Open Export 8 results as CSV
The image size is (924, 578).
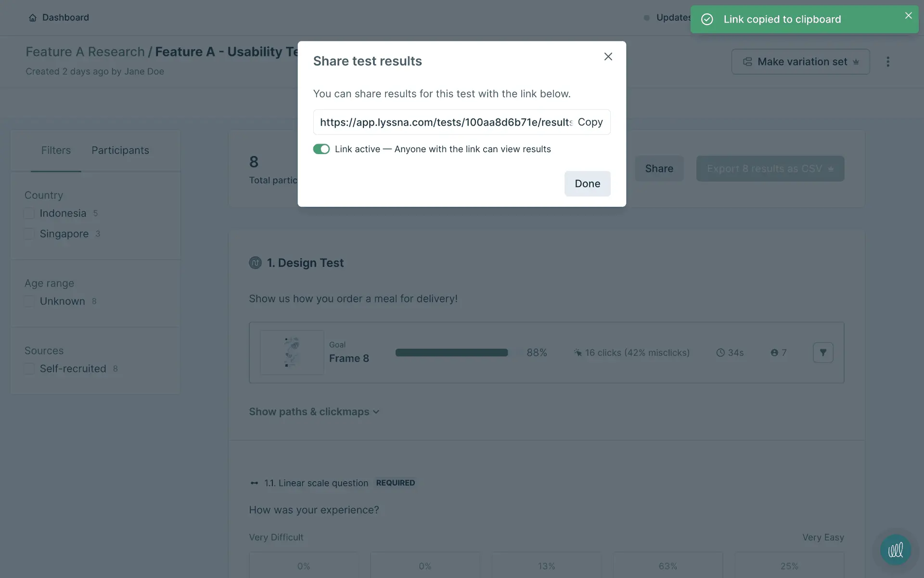click(770, 169)
